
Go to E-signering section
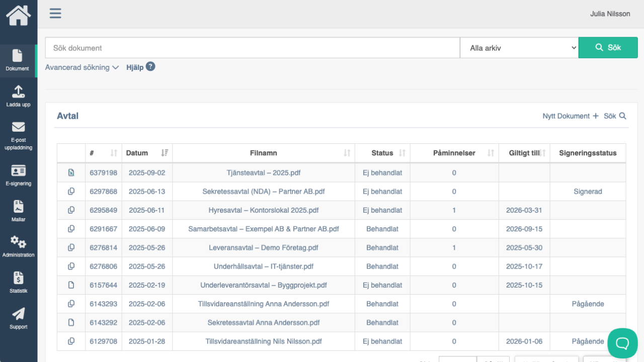tap(18, 175)
